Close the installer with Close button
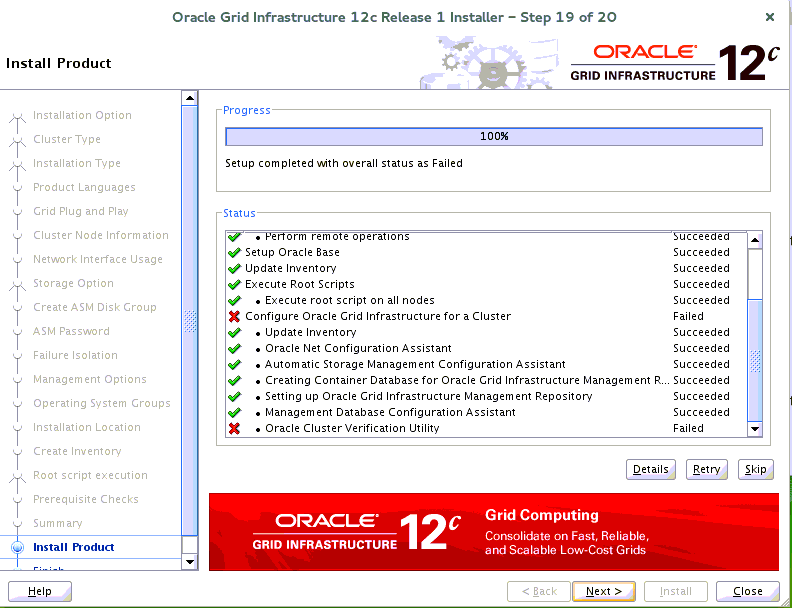 pos(748,591)
